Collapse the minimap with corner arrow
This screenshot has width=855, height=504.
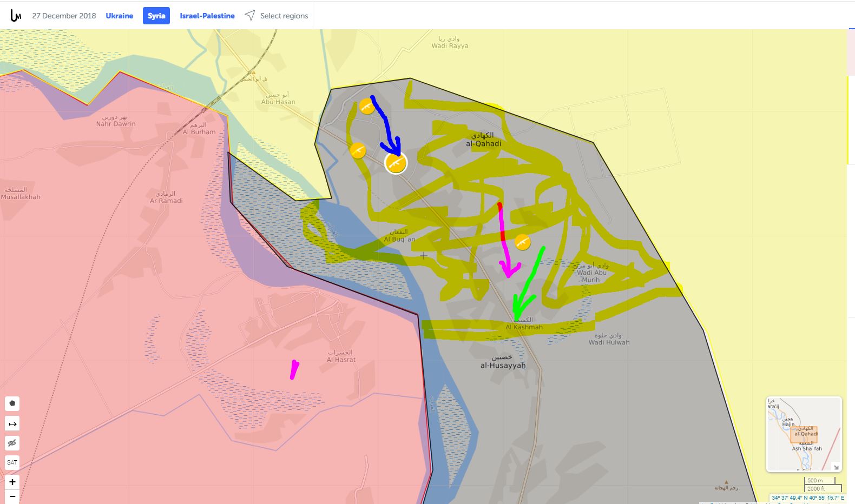tap(835, 467)
